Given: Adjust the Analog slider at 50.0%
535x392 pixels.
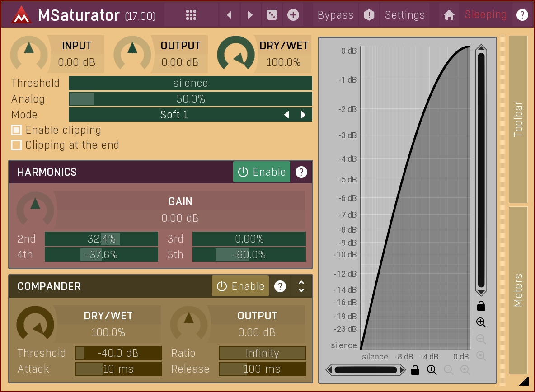Looking at the screenshot, I should click(x=190, y=99).
